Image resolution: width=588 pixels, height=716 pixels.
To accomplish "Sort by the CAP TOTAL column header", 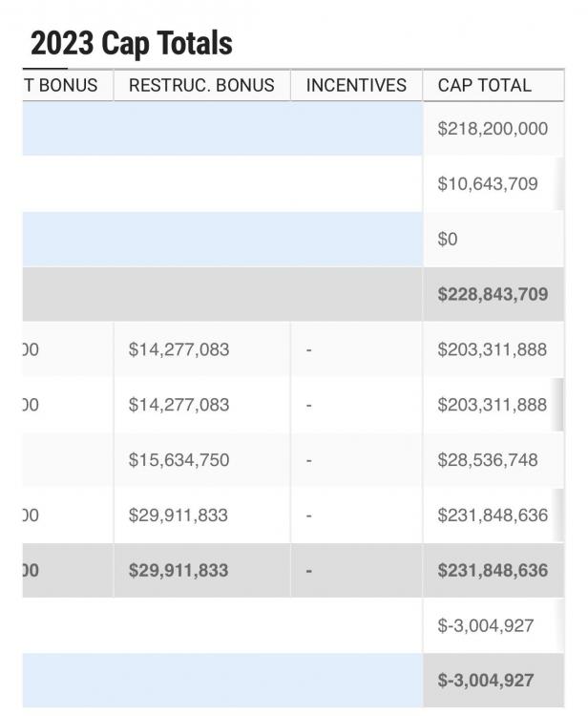I will [x=484, y=85].
